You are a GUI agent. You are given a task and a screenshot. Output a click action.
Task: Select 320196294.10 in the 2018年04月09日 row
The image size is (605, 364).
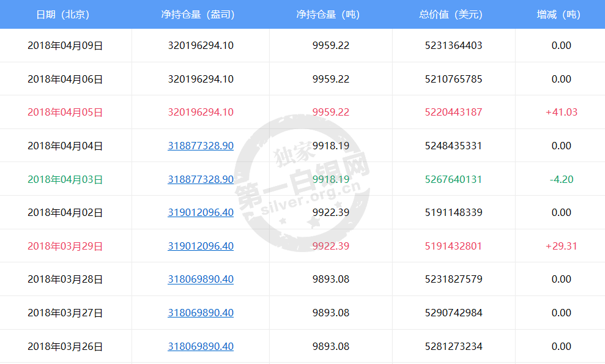point(201,45)
